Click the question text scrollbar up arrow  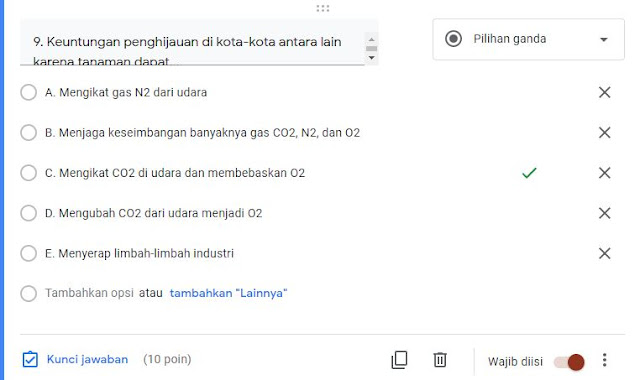(x=371, y=39)
